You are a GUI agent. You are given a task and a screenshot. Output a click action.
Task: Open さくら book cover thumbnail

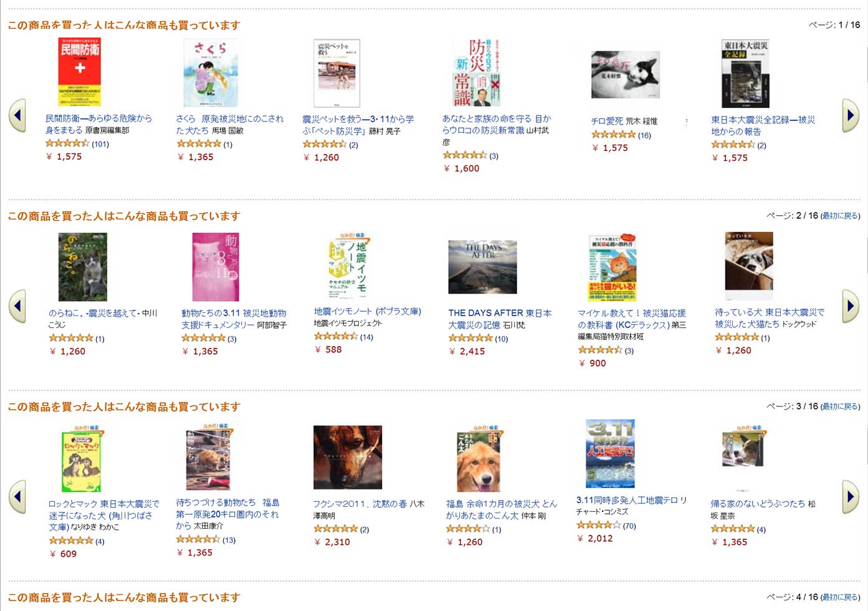211,72
